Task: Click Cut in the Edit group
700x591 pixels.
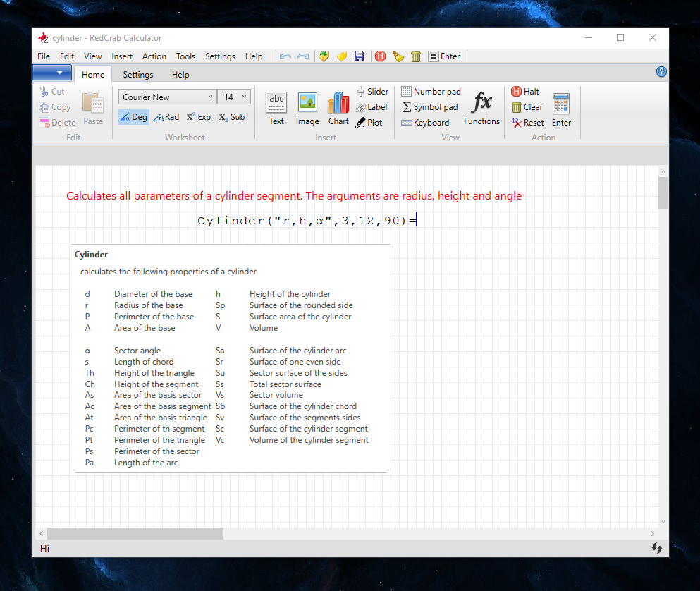Action: coord(52,92)
